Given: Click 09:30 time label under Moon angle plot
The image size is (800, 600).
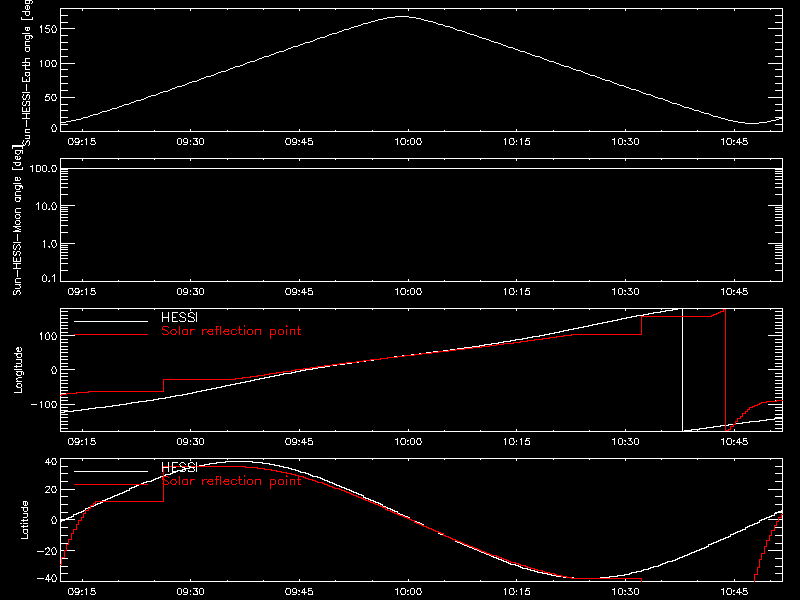Looking at the screenshot, I should [190, 291].
